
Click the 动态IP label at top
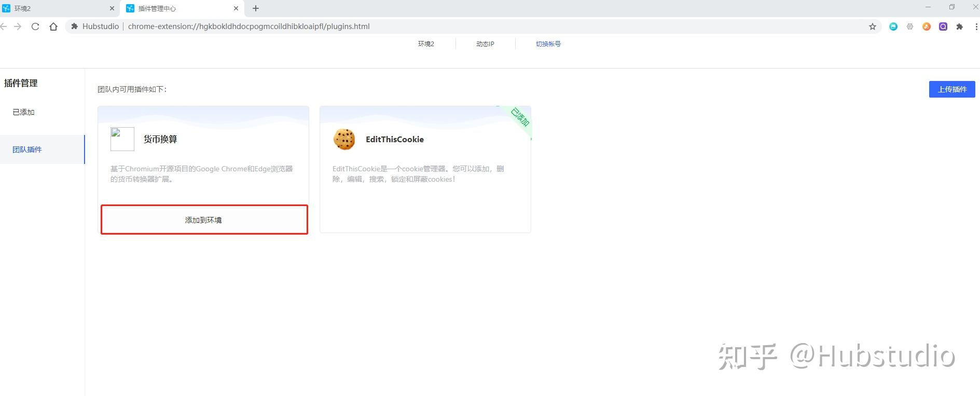click(x=485, y=44)
